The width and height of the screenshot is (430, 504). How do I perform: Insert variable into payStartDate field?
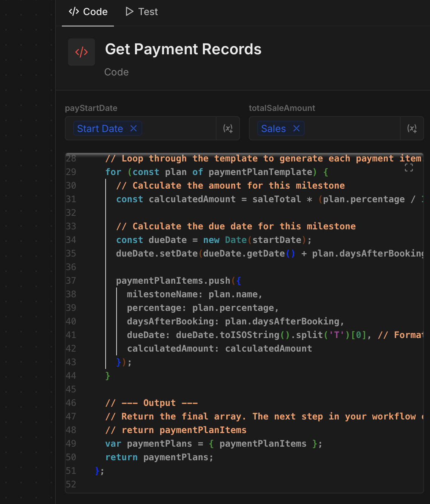click(228, 128)
